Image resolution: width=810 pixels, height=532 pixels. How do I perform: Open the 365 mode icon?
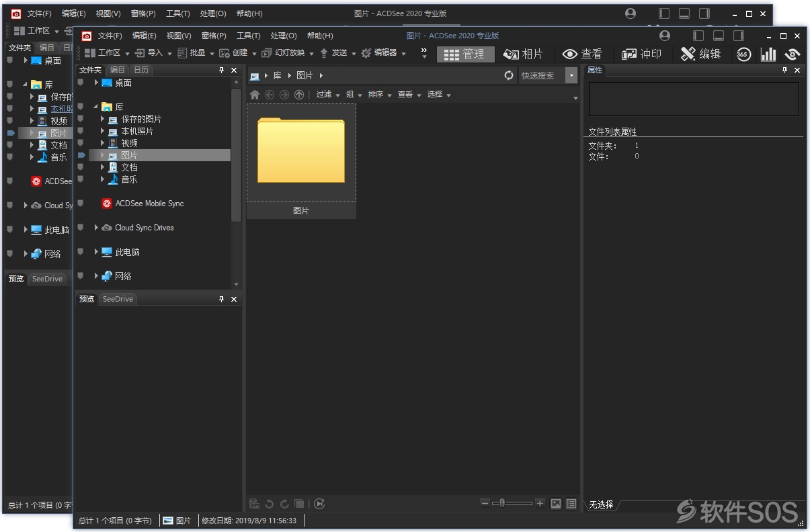point(743,54)
